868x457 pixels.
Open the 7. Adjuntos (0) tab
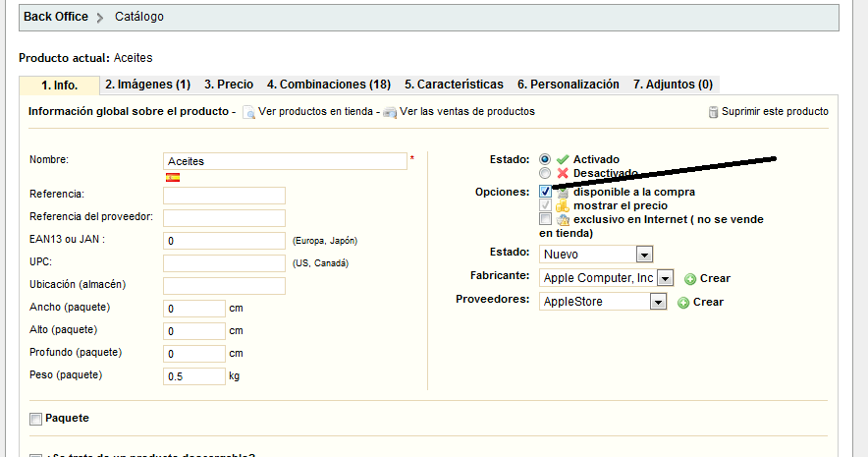[x=674, y=85]
